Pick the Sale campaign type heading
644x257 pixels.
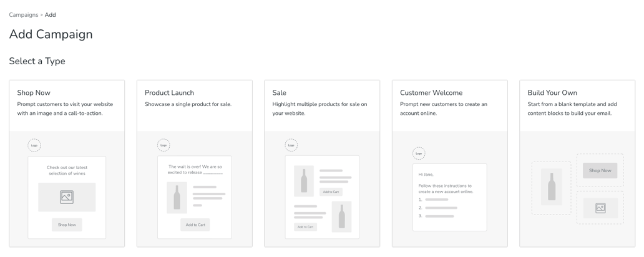(x=279, y=93)
